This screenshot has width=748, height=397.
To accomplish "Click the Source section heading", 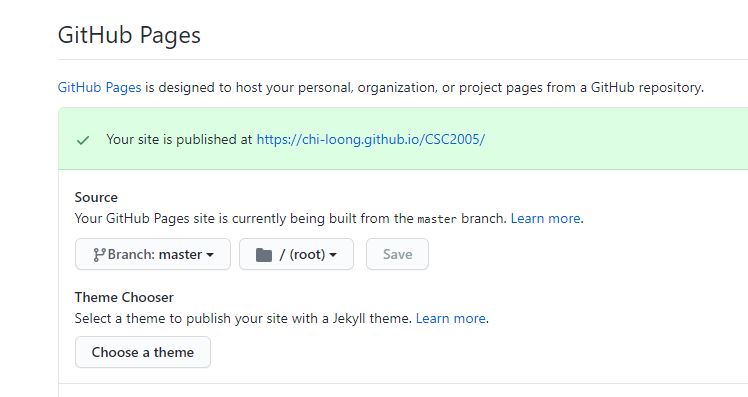I will (96, 198).
